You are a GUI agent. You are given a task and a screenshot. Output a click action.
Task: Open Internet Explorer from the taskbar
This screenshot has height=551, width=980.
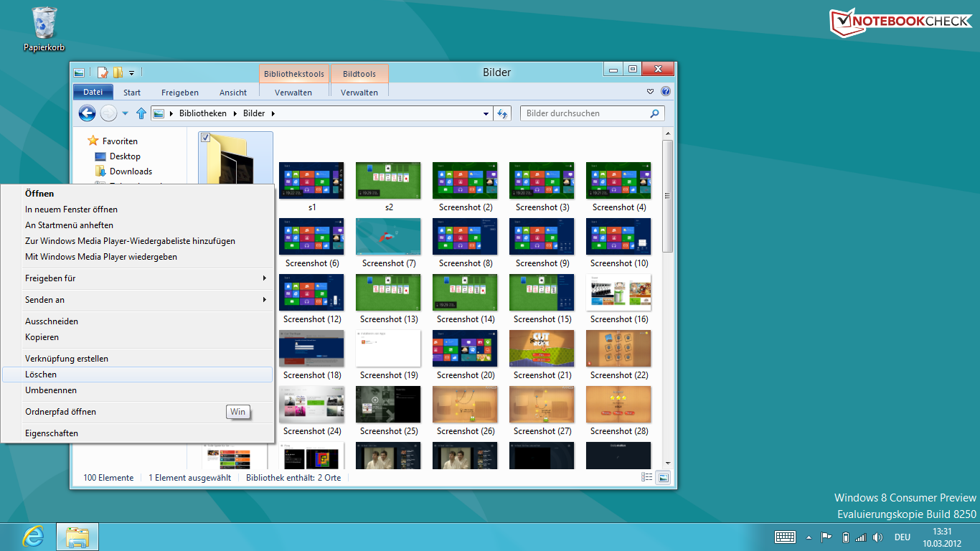pos(32,537)
